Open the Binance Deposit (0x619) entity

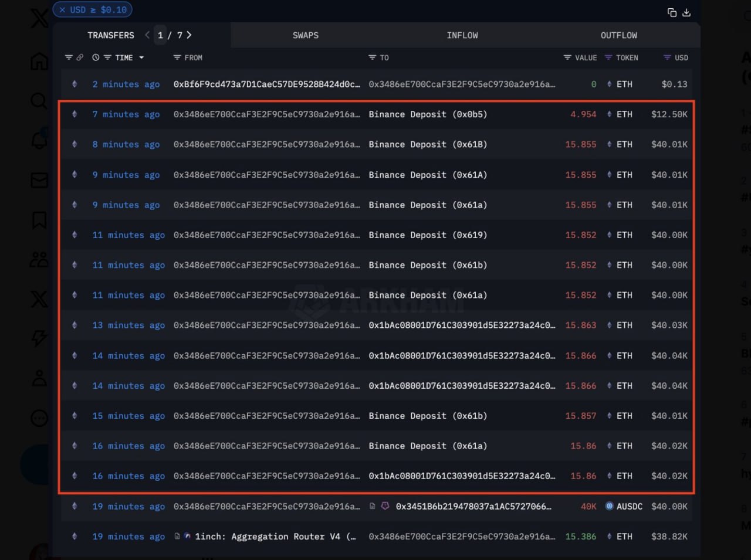click(428, 235)
